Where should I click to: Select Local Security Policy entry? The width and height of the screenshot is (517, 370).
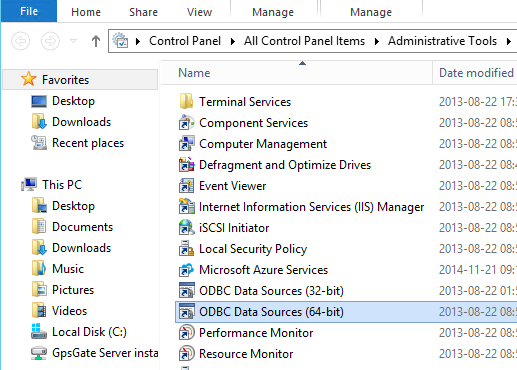(x=253, y=249)
